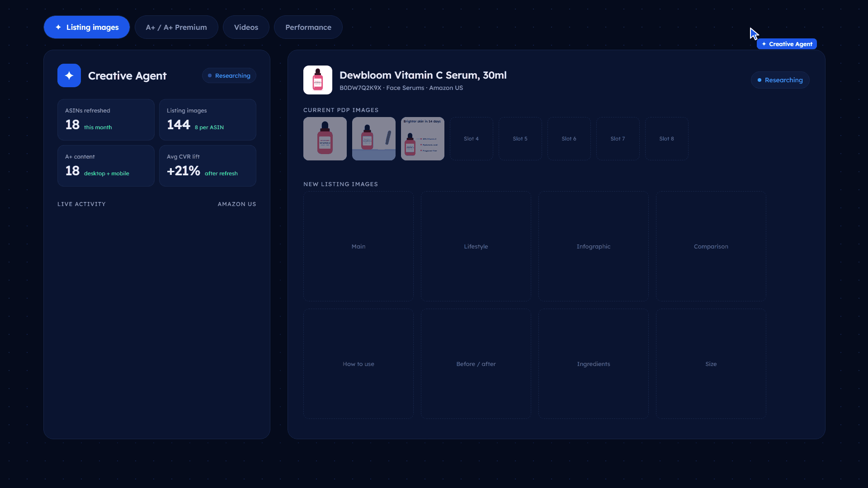The image size is (868, 488).
Task: Open the Videos tab
Action: click(246, 27)
